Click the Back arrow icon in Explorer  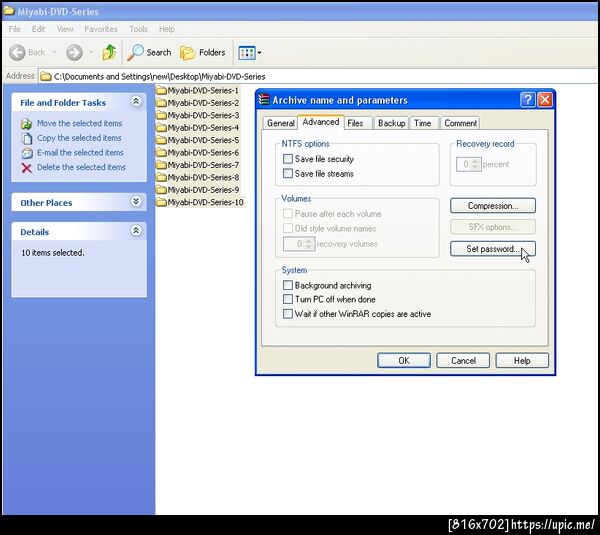click(17, 52)
